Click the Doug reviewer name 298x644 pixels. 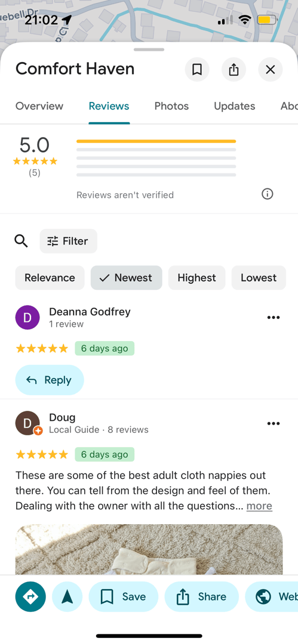62,417
